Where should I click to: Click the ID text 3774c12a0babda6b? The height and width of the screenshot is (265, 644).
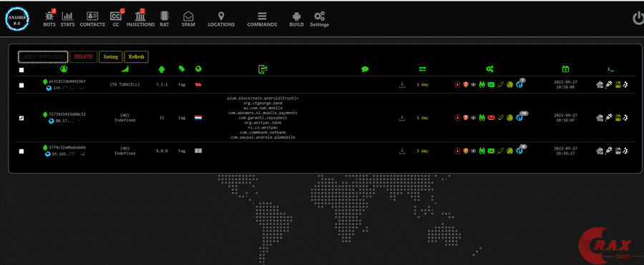click(x=67, y=147)
